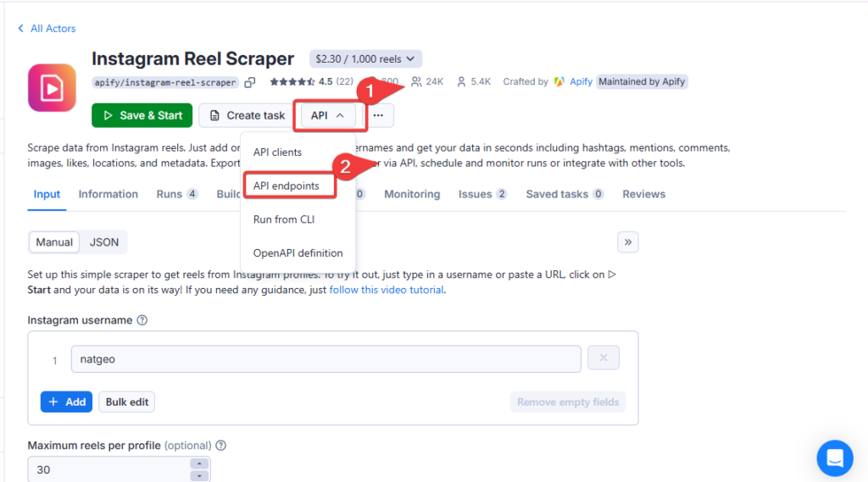Click the play icon in Save & Start
The width and height of the screenshot is (868, 482).
[108, 115]
